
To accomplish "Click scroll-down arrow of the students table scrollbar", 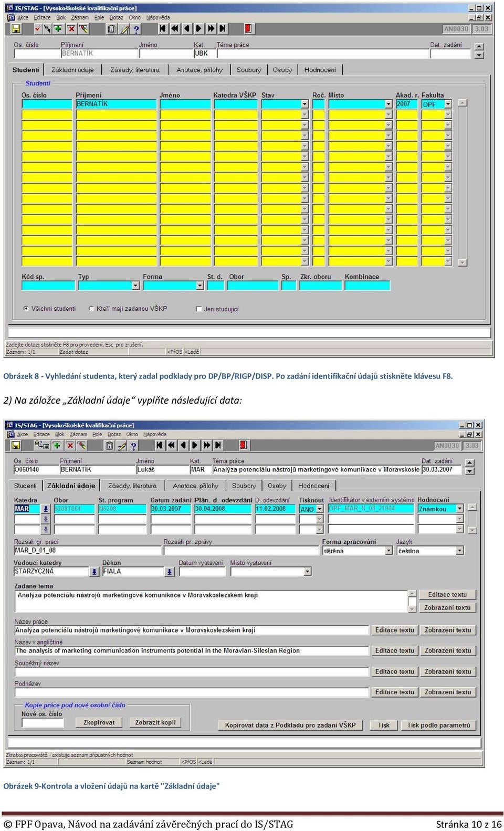I will coord(462,262).
